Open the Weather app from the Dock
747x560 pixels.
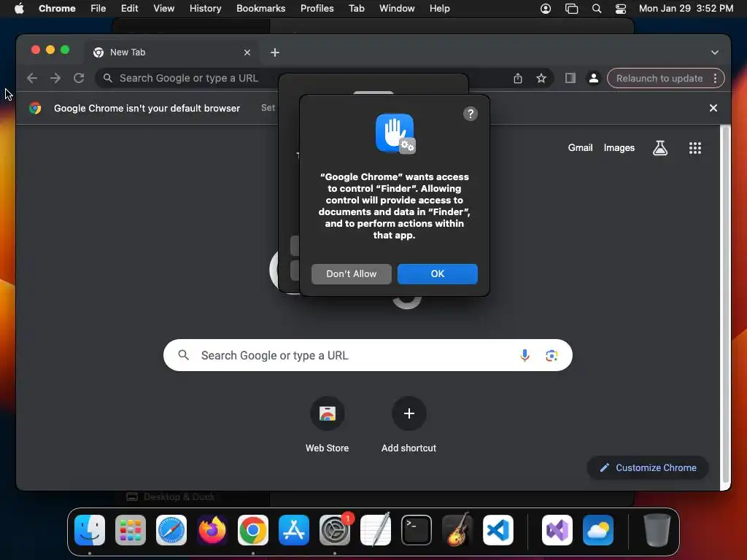[598, 530]
